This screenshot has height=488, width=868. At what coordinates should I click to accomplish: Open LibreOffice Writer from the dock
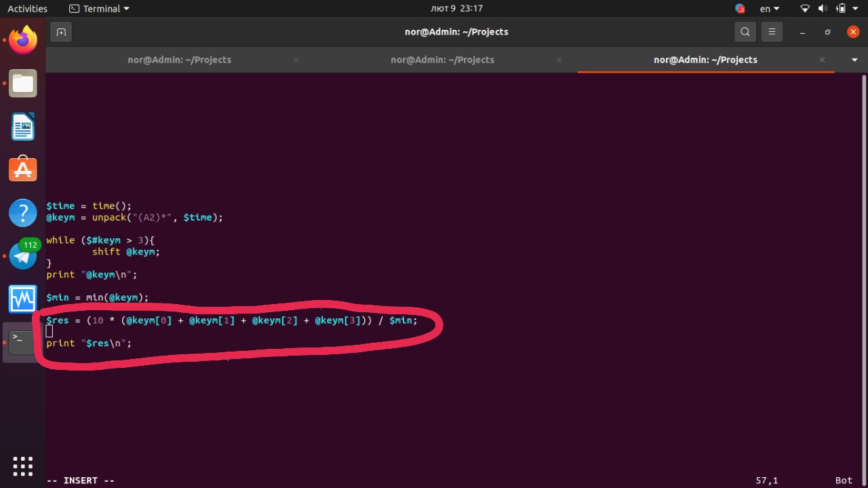[22, 127]
